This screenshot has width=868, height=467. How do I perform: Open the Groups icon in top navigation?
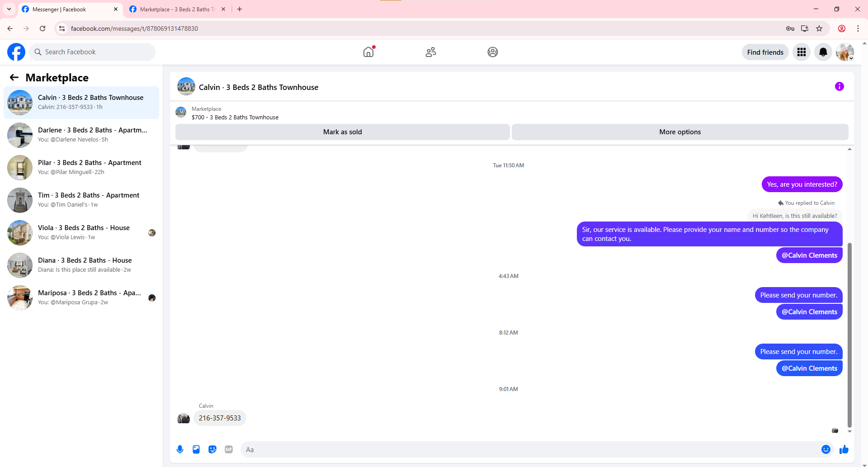tap(493, 52)
